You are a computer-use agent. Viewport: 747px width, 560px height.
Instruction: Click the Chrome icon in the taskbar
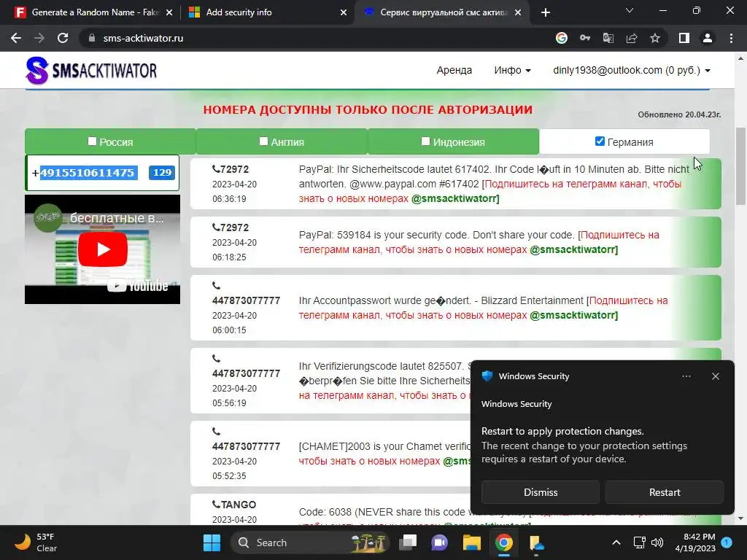(503, 542)
